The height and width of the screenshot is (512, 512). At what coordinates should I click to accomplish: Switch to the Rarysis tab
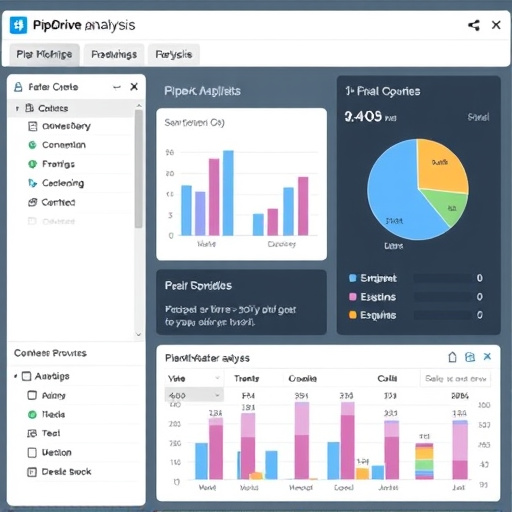coord(174,54)
